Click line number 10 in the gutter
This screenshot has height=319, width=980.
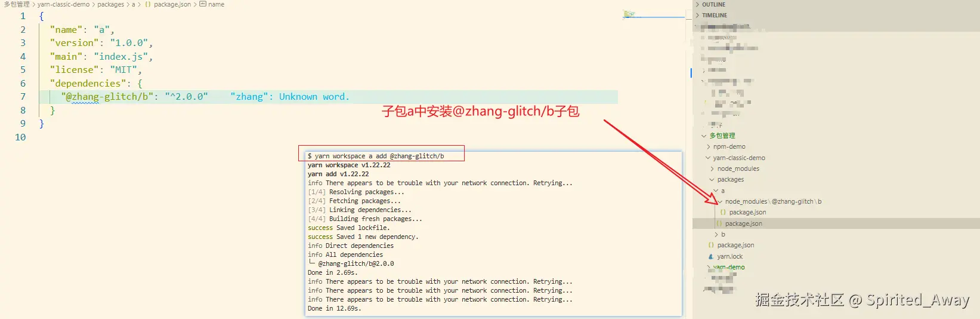tap(20, 137)
